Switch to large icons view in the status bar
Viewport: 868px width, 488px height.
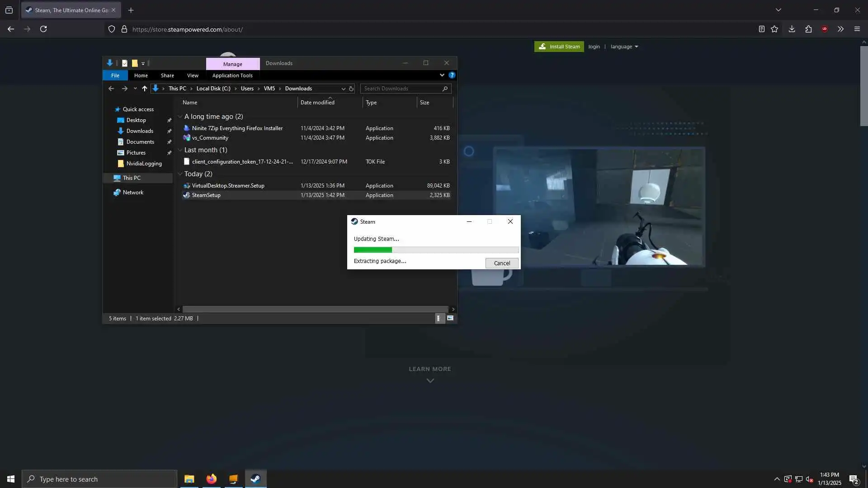point(450,319)
